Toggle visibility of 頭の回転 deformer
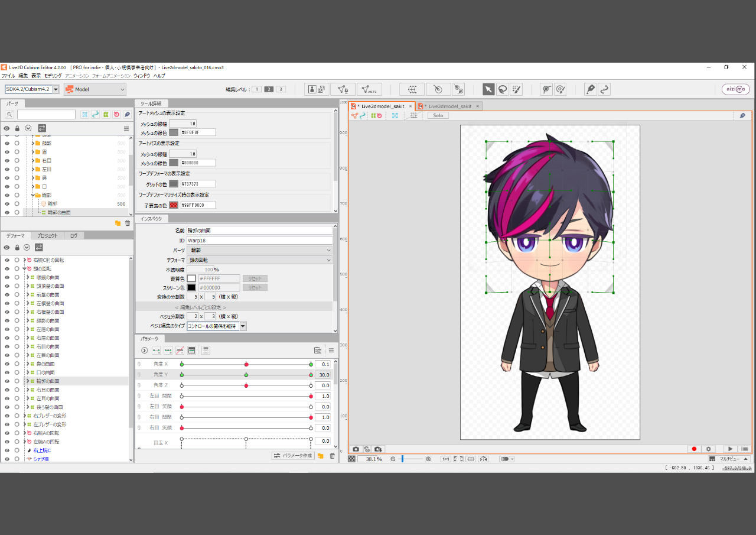 7,268
